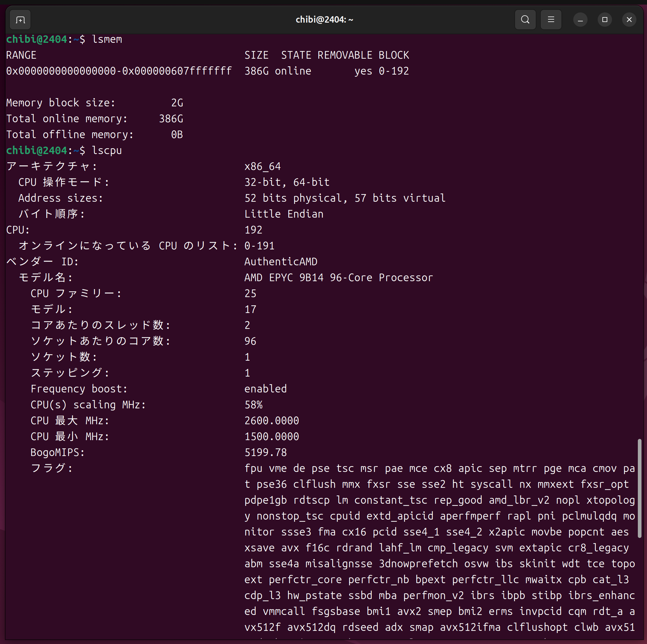Click the search magnifier icon
This screenshot has height=644, width=647.
click(x=525, y=20)
